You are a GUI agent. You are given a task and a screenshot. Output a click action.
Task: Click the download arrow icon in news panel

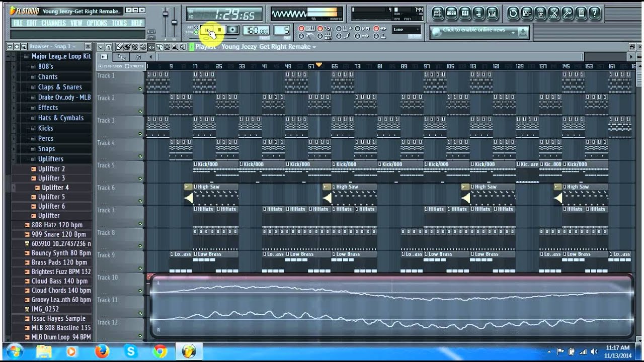click(x=523, y=32)
